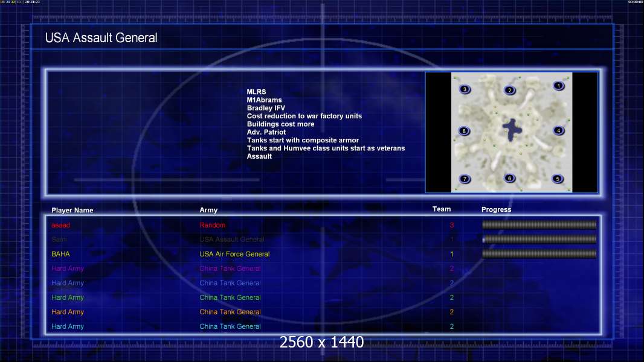Click the 'Army' column header
Screen dimensions: 644x362
click(208, 210)
